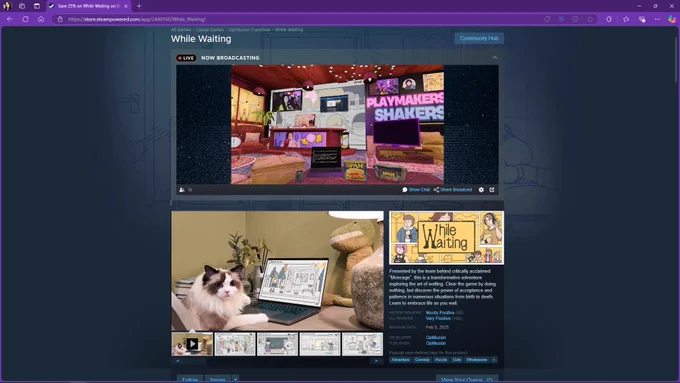Click the LIVE badge
This screenshot has height=383, width=680.
pyautogui.click(x=186, y=58)
